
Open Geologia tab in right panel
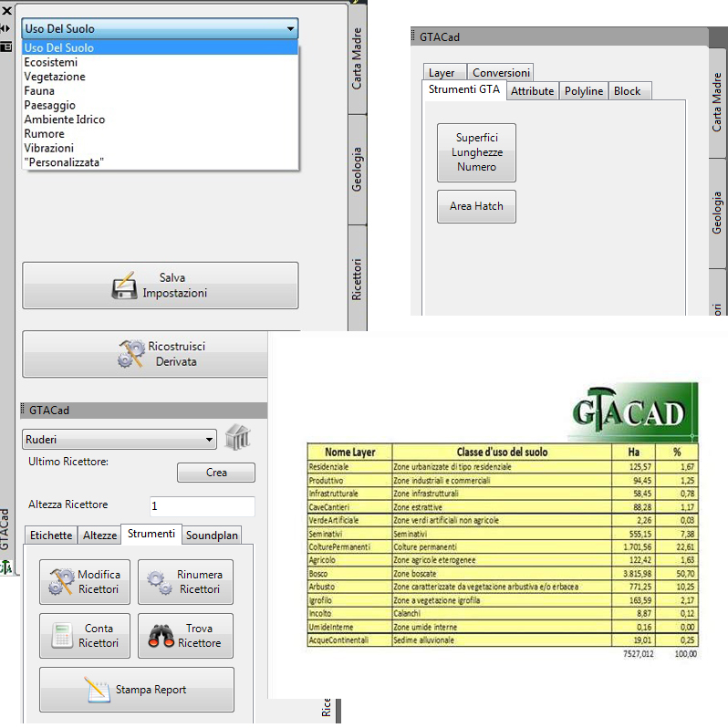point(717,213)
